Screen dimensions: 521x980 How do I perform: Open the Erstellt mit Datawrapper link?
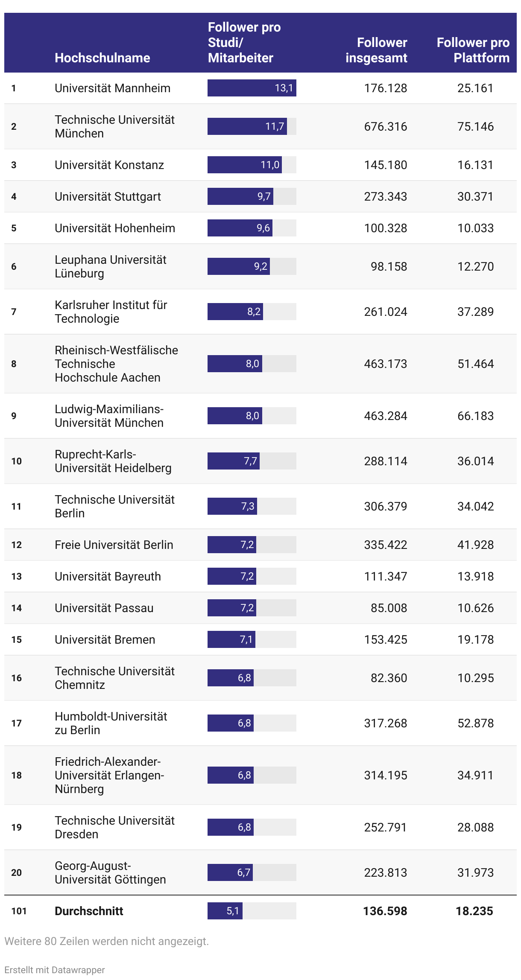55,970
